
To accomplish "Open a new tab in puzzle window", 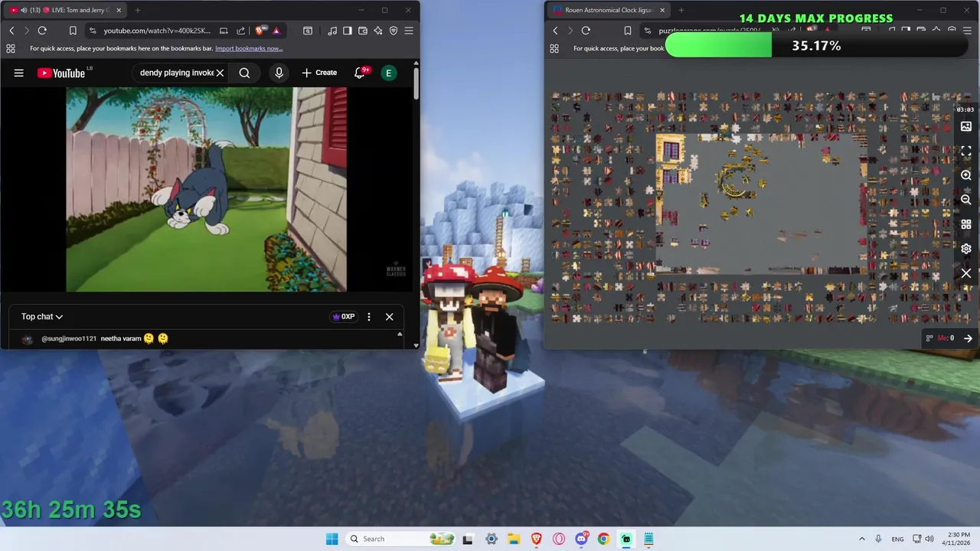I will 681,10.
